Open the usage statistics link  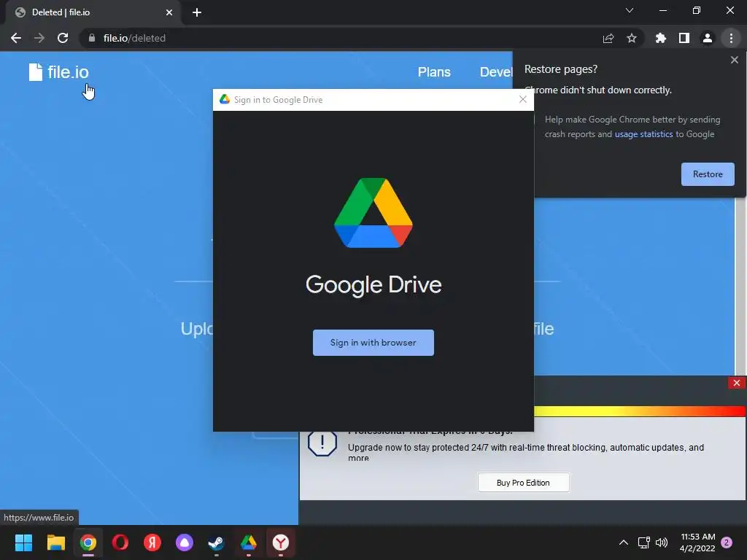point(643,134)
